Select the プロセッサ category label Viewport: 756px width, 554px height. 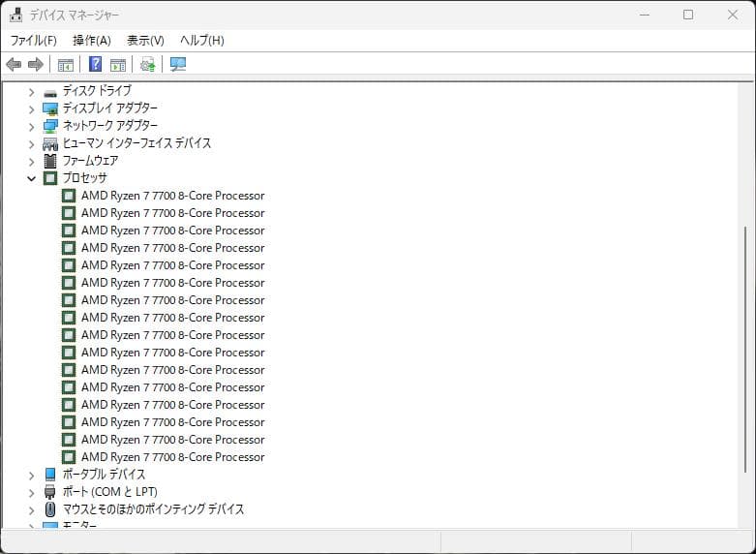pos(84,177)
